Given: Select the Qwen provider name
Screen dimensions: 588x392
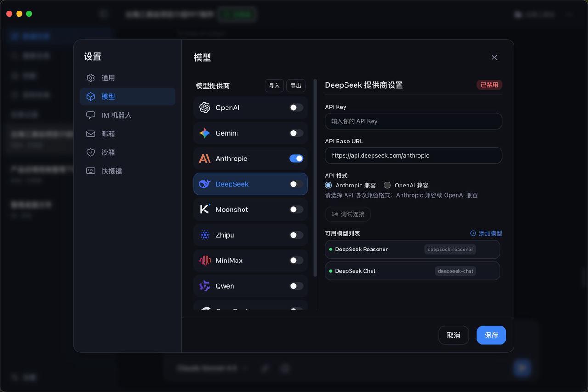Looking at the screenshot, I should pyautogui.click(x=225, y=286).
